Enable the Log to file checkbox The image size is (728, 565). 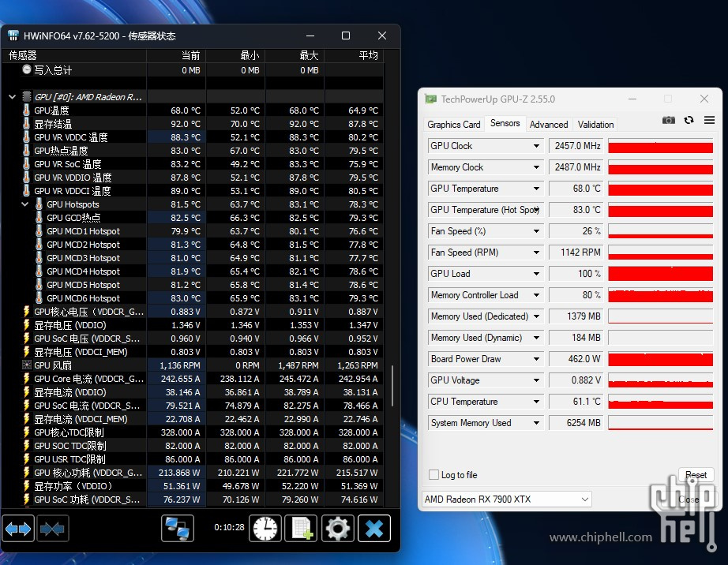pyautogui.click(x=433, y=475)
